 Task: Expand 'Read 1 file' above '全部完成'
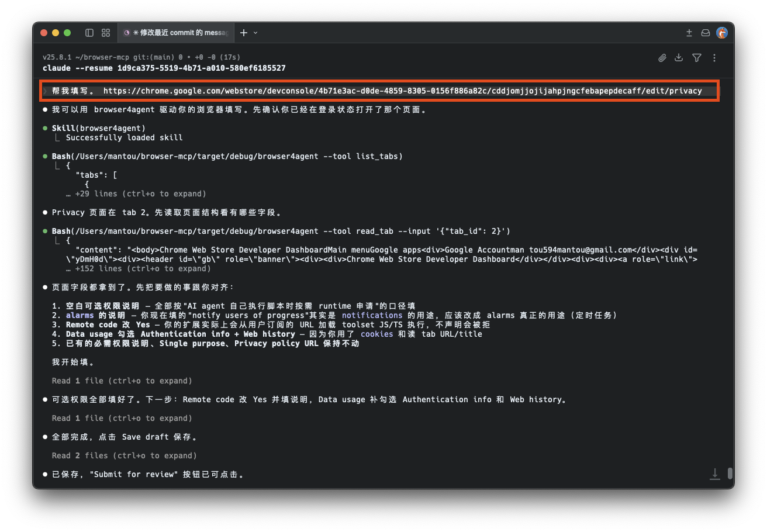122,418
